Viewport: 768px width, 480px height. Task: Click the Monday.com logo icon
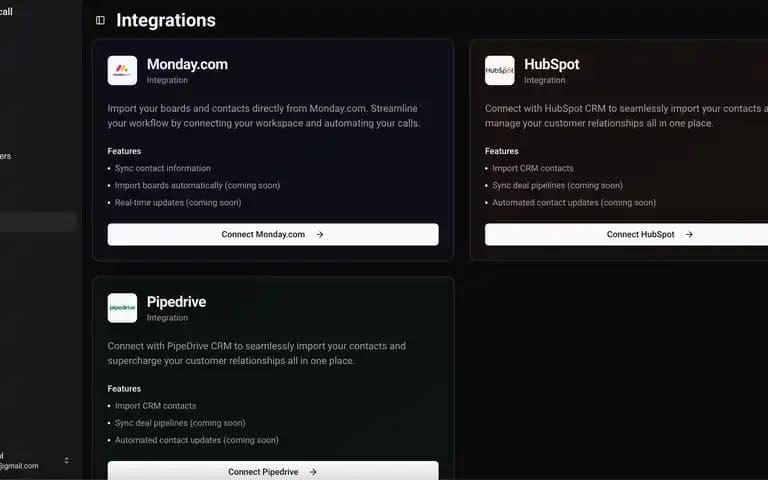coord(122,71)
